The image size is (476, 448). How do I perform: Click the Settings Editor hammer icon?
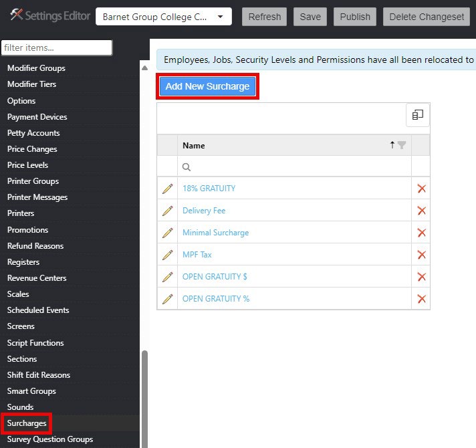(x=16, y=14)
